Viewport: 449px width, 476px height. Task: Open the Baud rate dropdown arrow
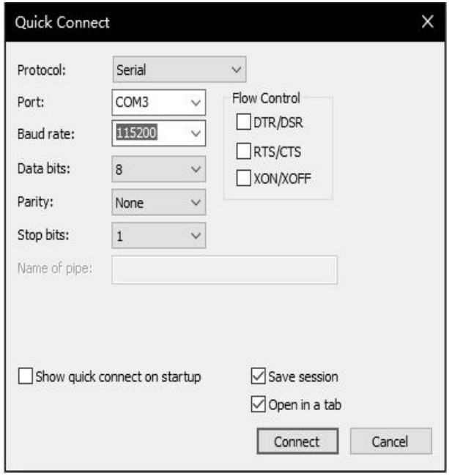pyautogui.click(x=195, y=134)
